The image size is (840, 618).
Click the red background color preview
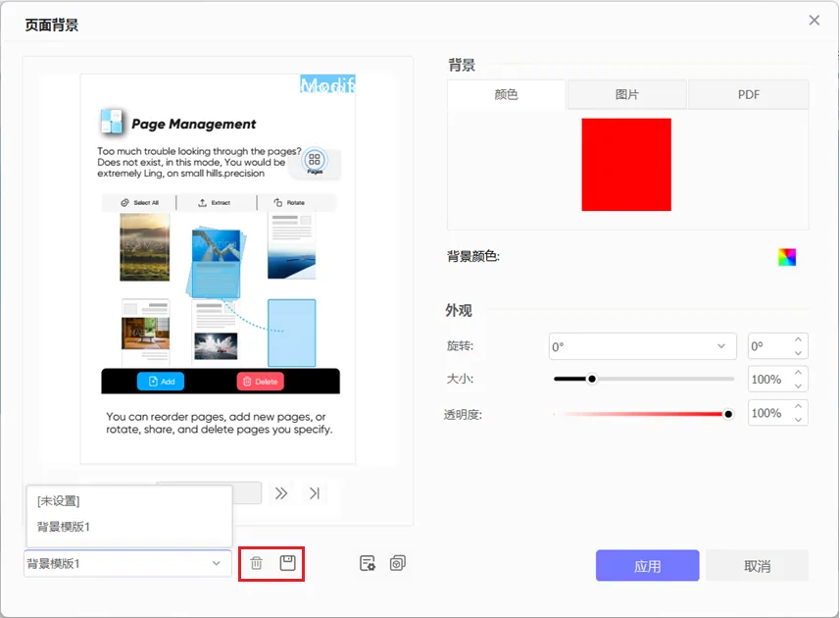[626, 165]
